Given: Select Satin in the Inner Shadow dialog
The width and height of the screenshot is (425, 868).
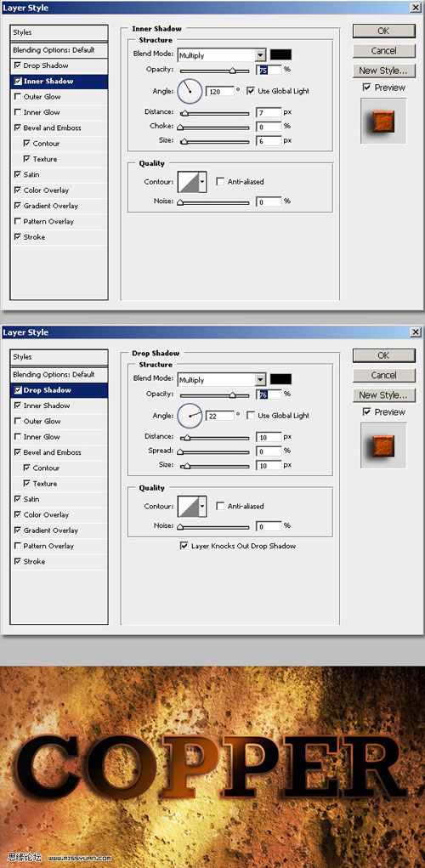Looking at the screenshot, I should (31, 174).
